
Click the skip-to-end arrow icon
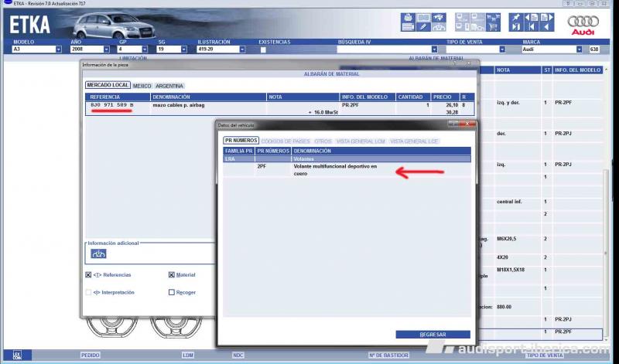[516, 27]
